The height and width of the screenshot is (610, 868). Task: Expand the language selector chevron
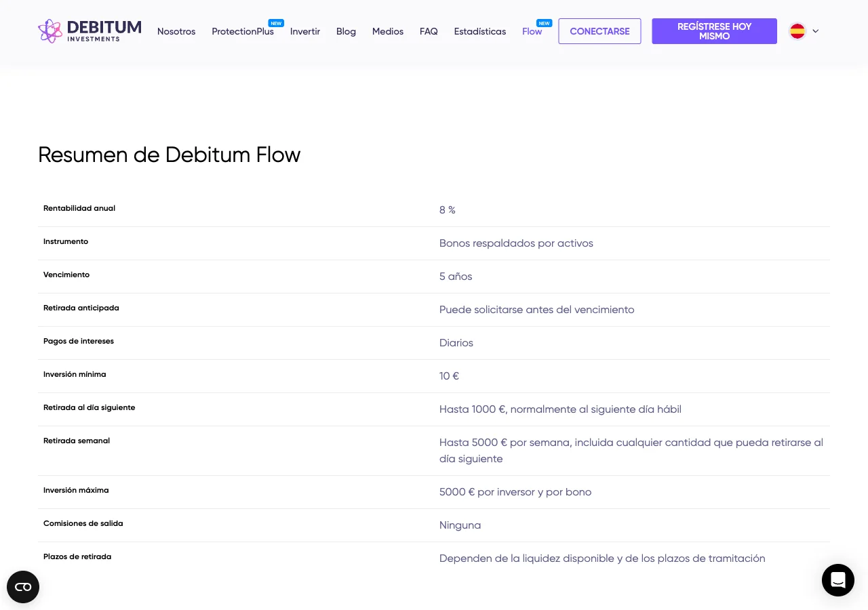pos(815,31)
